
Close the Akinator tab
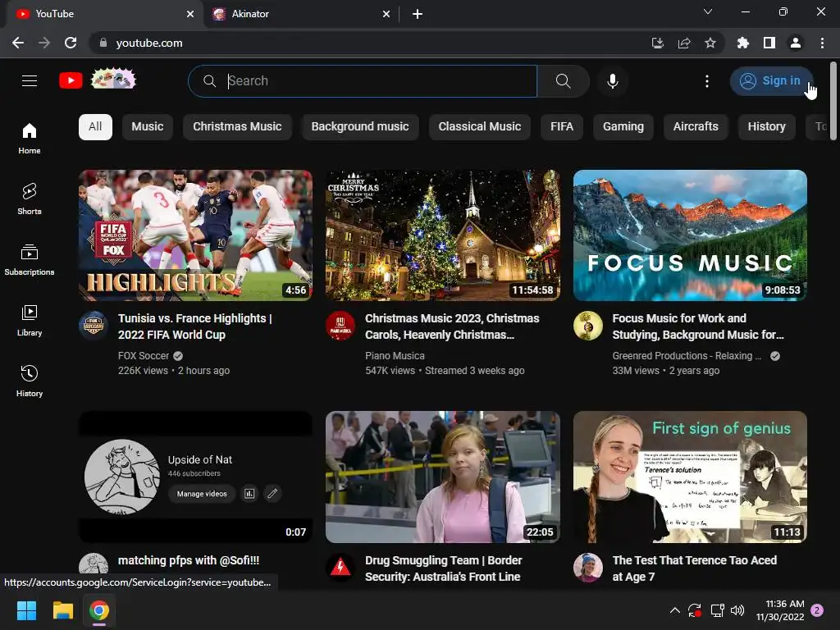click(386, 14)
